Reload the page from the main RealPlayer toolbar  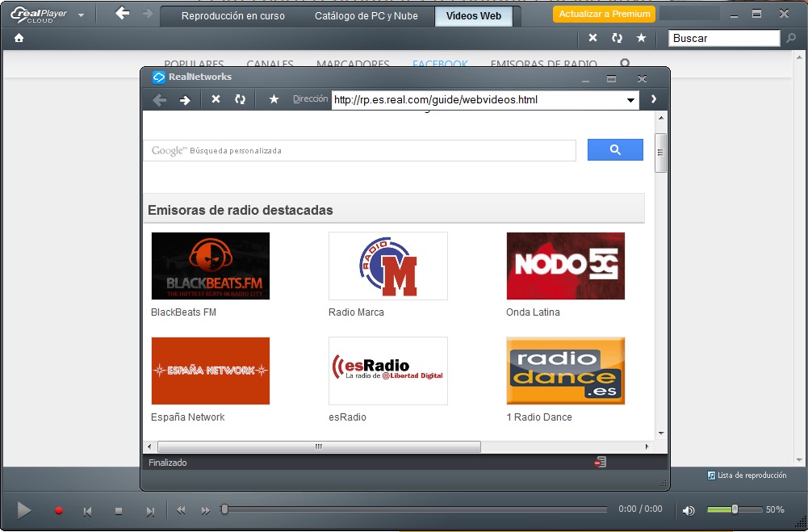(617, 38)
